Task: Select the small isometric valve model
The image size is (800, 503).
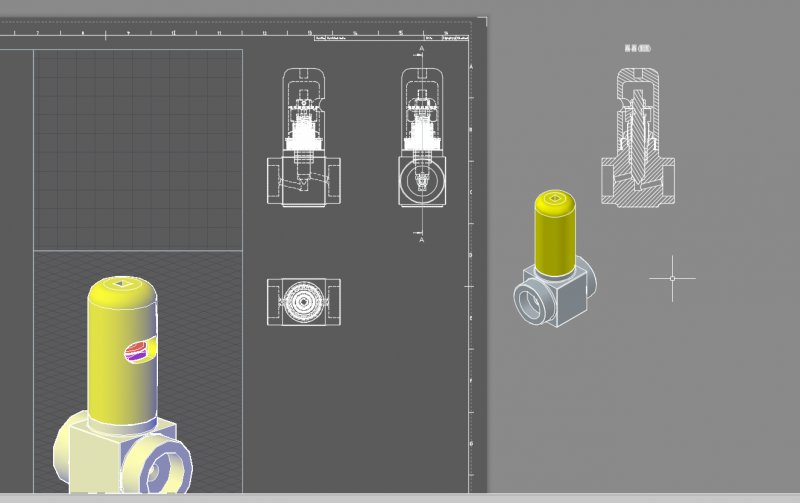Action: [555, 259]
